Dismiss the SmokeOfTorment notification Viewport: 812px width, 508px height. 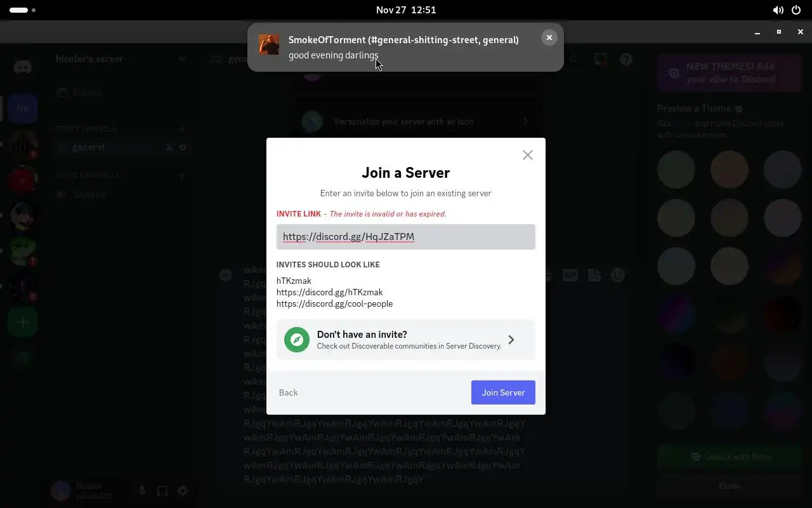(x=549, y=37)
